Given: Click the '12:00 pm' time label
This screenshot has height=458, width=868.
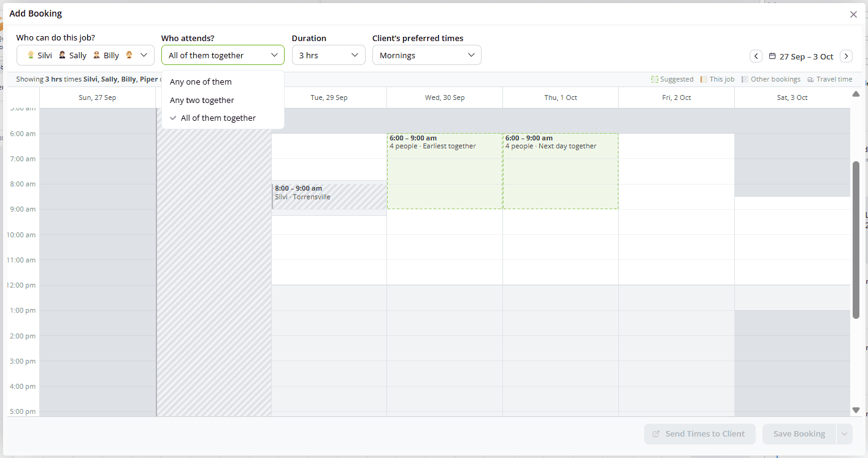Looking at the screenshot, I should coord(21,285).
